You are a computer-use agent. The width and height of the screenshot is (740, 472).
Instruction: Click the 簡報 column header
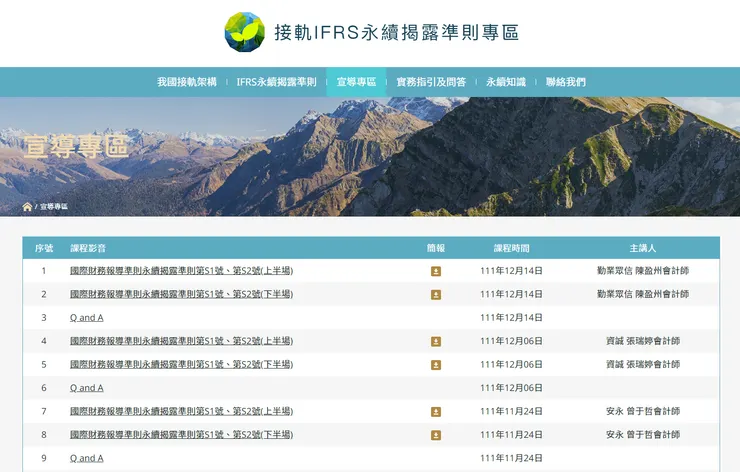click(x=436, y=248)
